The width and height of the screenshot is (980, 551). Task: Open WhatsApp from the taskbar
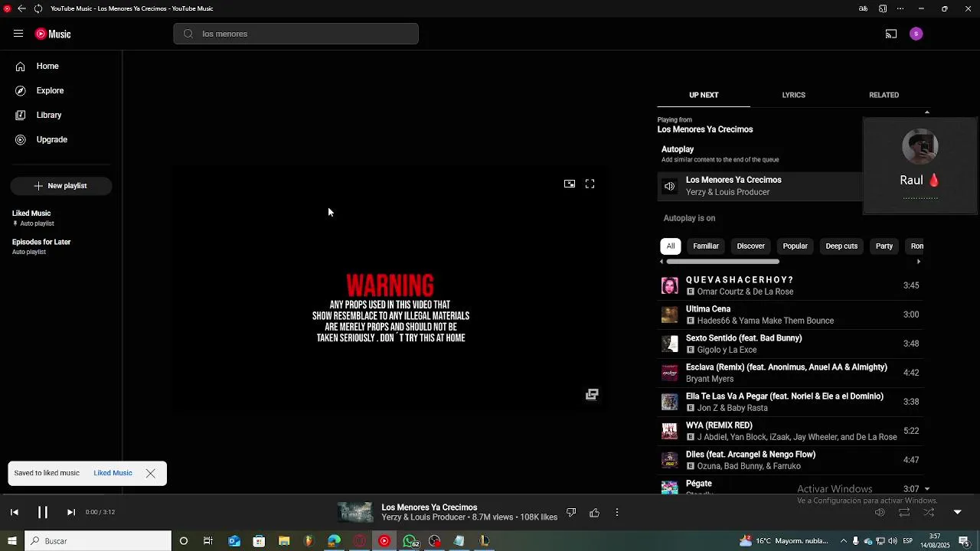[410, 541]
